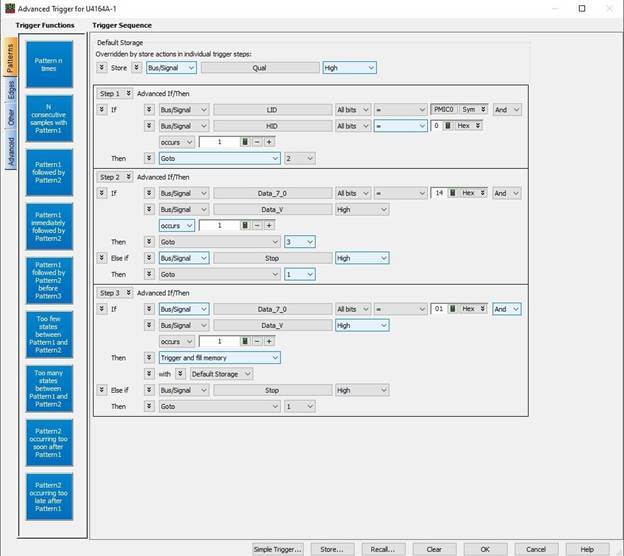The width and height of the screenshot is (624, 556).
Task: Click the Recall... button
Action: 383,549
